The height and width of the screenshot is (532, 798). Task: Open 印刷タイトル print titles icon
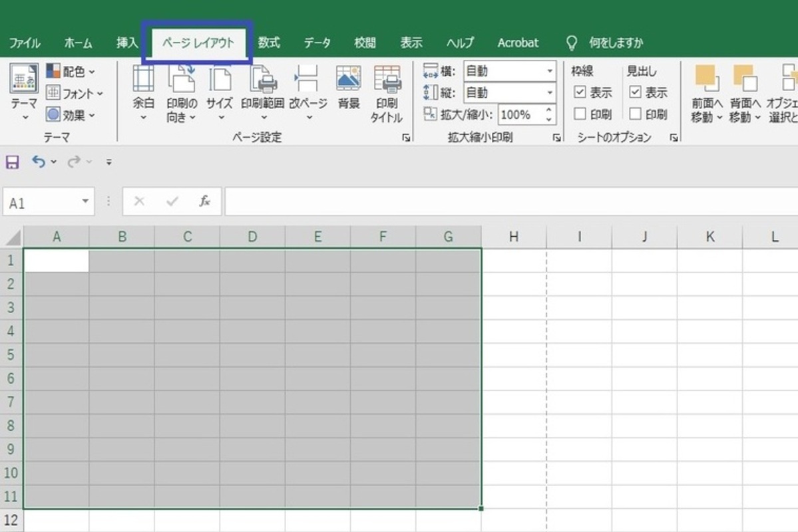coord(387,80)
